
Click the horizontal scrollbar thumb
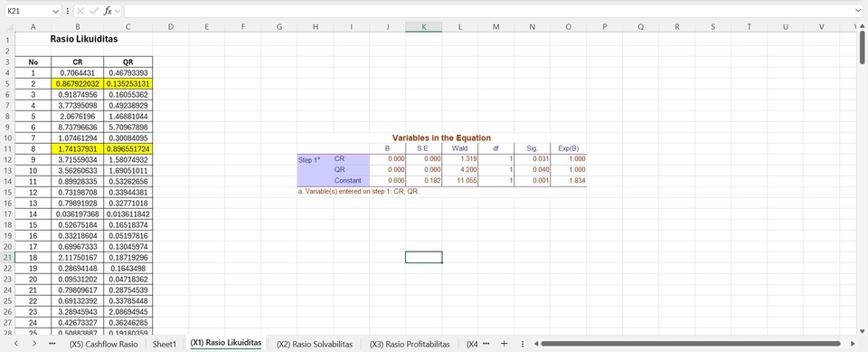(690, 344)
